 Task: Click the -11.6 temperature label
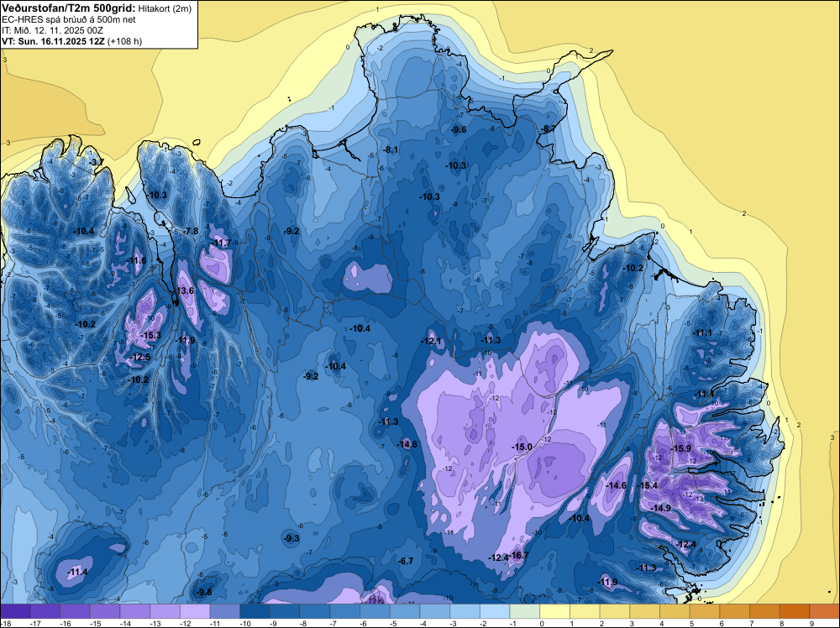(137, 261)
